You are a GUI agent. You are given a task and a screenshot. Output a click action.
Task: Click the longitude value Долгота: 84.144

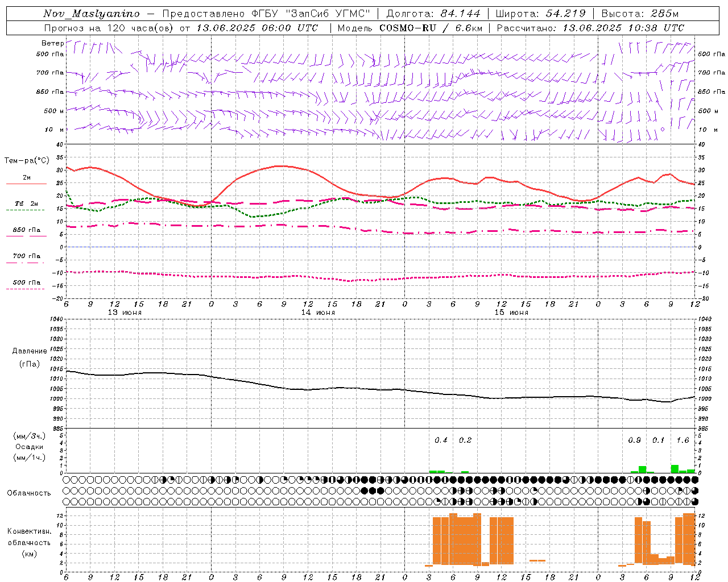(x=433, y=14)
